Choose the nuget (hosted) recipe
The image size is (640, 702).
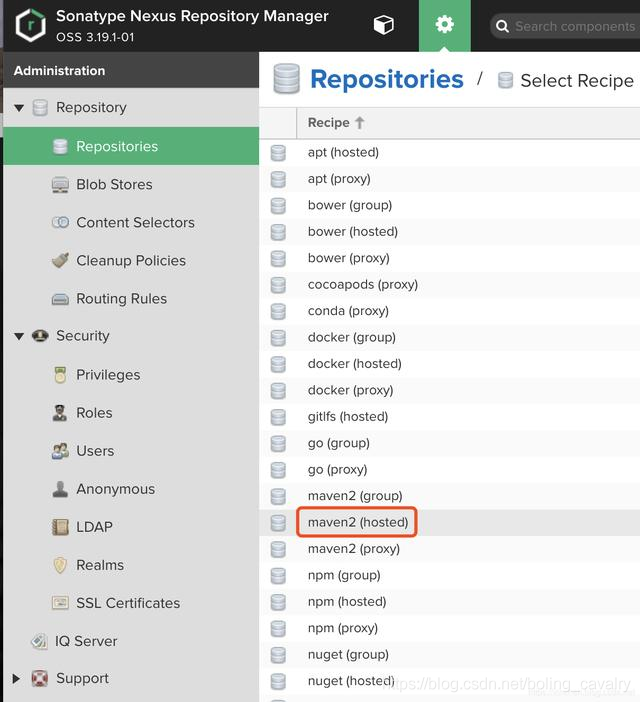pos(449,681)
